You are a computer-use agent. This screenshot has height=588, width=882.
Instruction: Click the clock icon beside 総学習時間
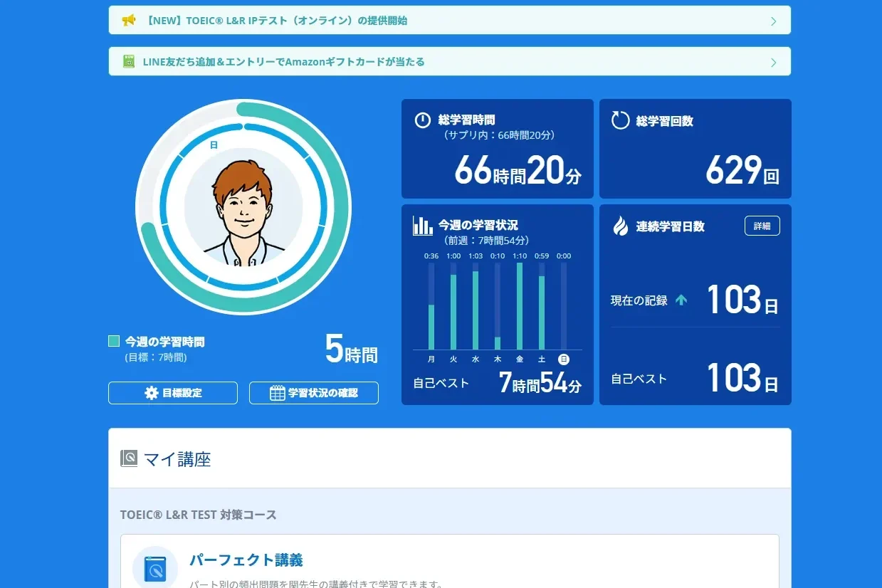pyautogui.click(x=423, y=120)
